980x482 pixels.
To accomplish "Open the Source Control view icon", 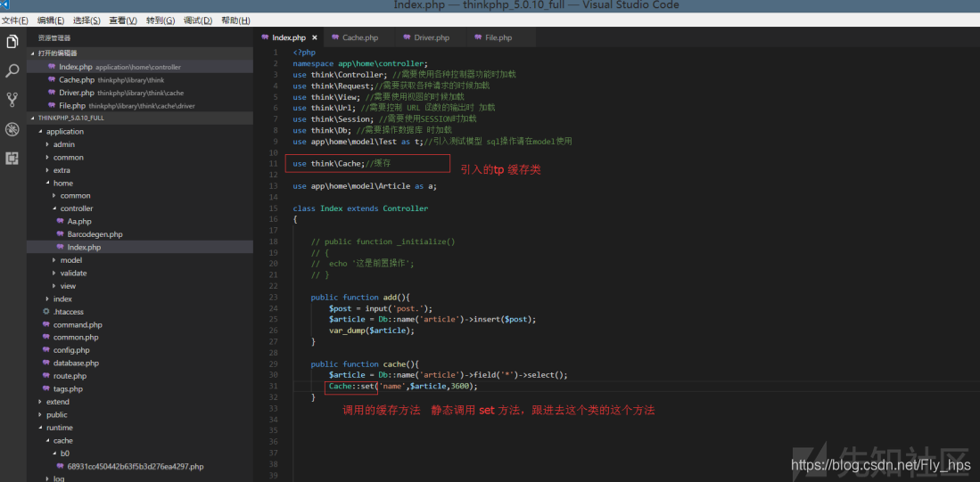I will click(x=12, y=99).
